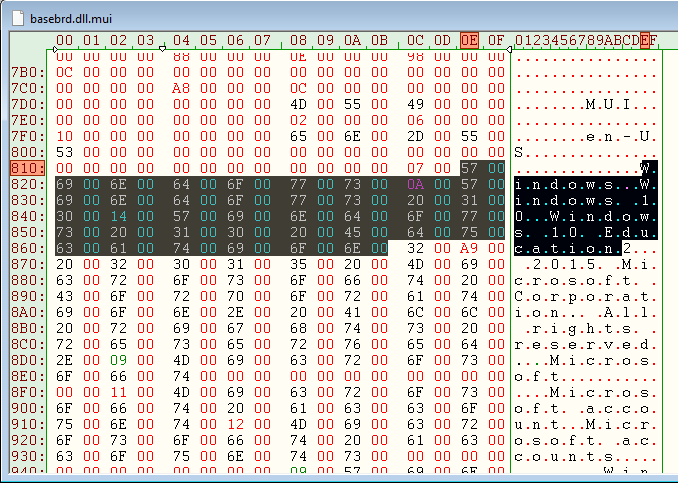The image size is (678, 483).
Task: Click ASCII text c.o.u.n.t.s in row 930
Action: click(563, 456)
